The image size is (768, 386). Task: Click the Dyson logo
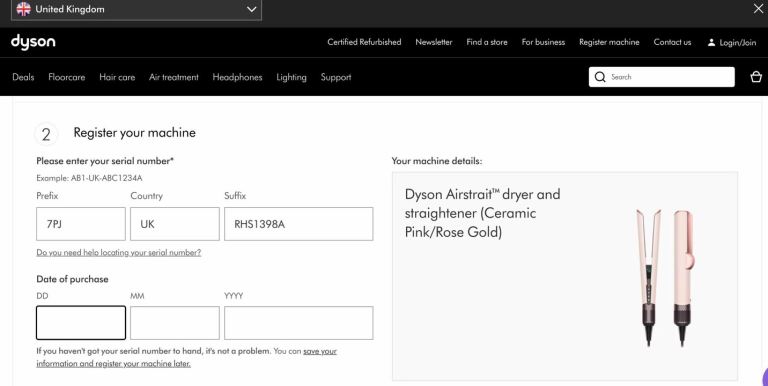click(x=33, y=42)
